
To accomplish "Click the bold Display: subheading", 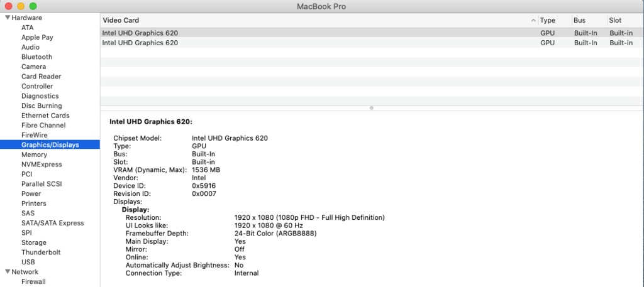I will (x=136, y=210).
